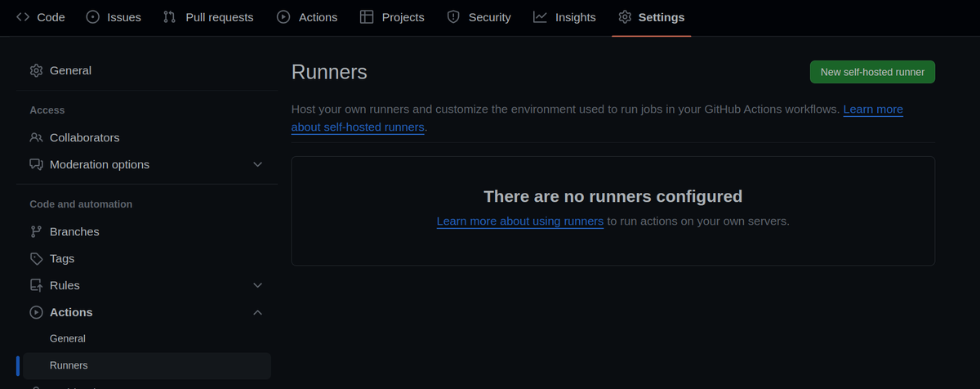Switch to Pull requests tab
This screenshot has width=980, height=389.
(208, 17)
